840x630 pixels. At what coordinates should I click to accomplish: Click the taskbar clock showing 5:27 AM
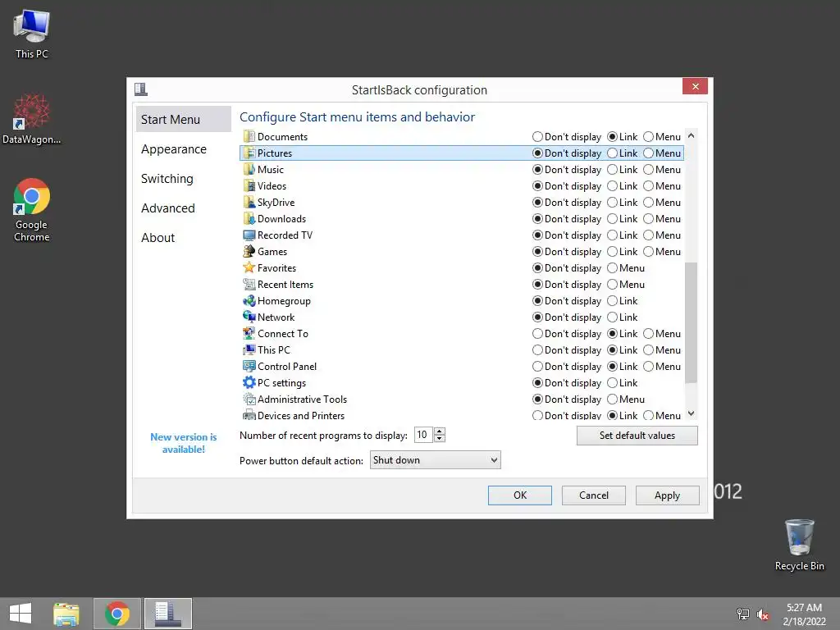tap(804, 614)
